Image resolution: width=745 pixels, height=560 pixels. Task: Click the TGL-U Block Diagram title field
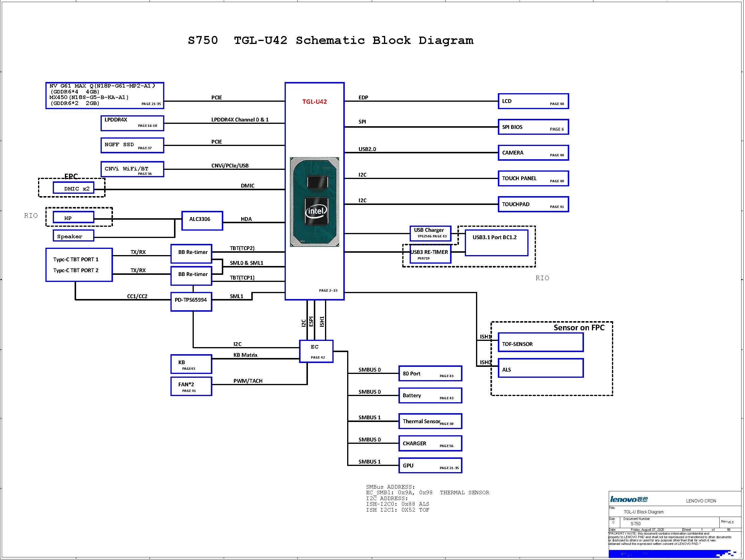pyautogui.click(x=643, y=512)
